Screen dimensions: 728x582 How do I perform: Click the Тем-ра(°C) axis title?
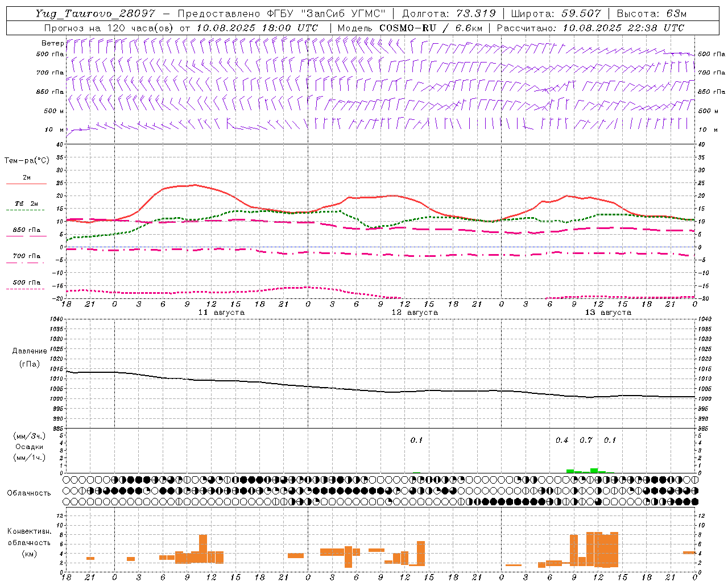coord(27,161)
